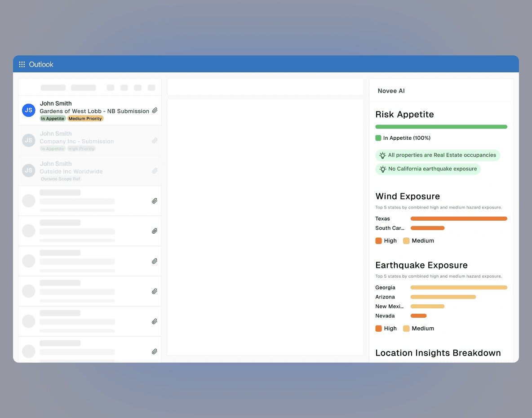The height and width of the screenshot is (418, 532).
Task: Click JS avatar of Company Inc email
Action: pyautogui.click(x=28, y=141)
